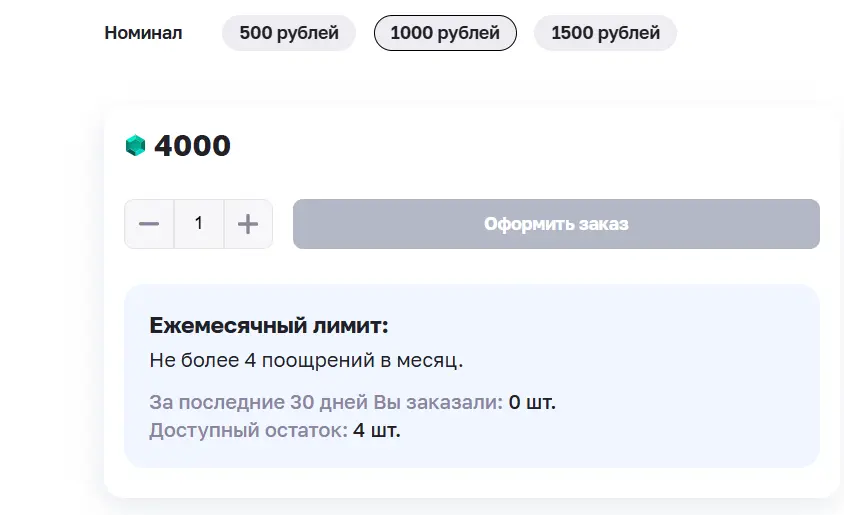Decrease quantity with the minus icon

149,224
